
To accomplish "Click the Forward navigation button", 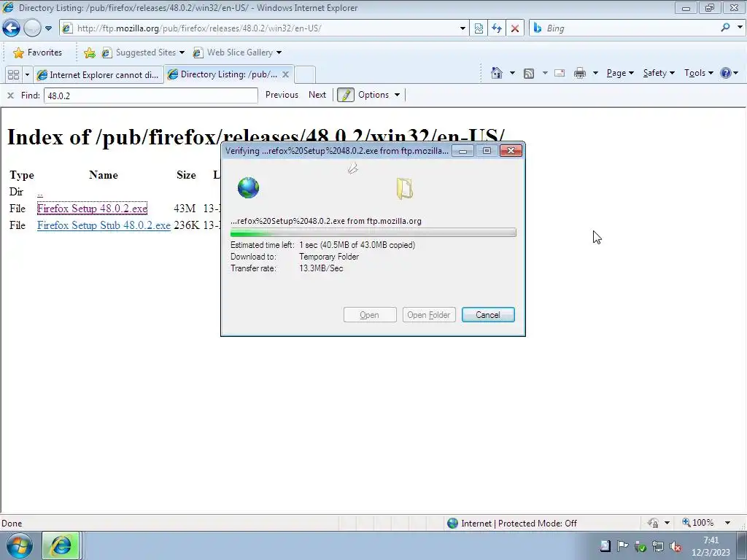I will pos(32,28).
